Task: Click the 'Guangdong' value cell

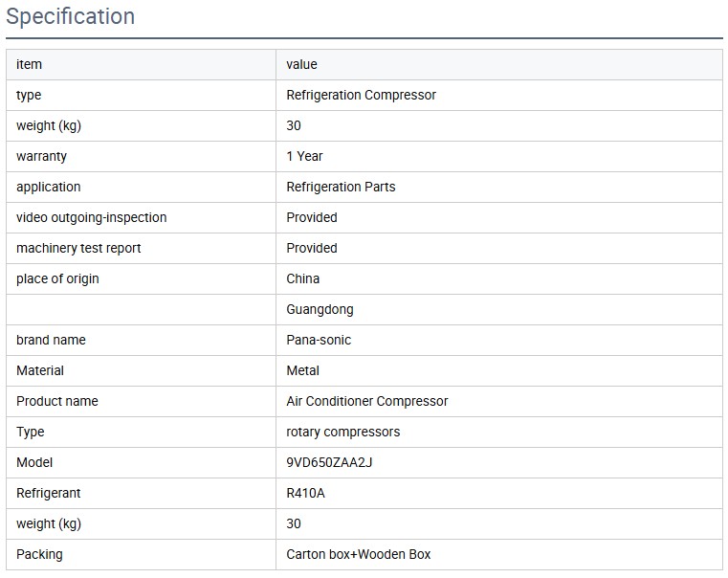Action: [x=320, y=309]
